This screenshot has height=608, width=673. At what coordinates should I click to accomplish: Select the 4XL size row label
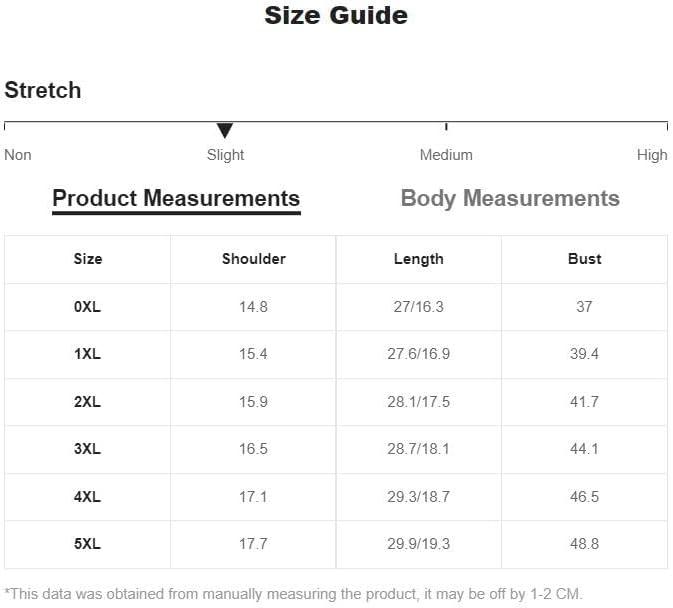coord(88,497)
